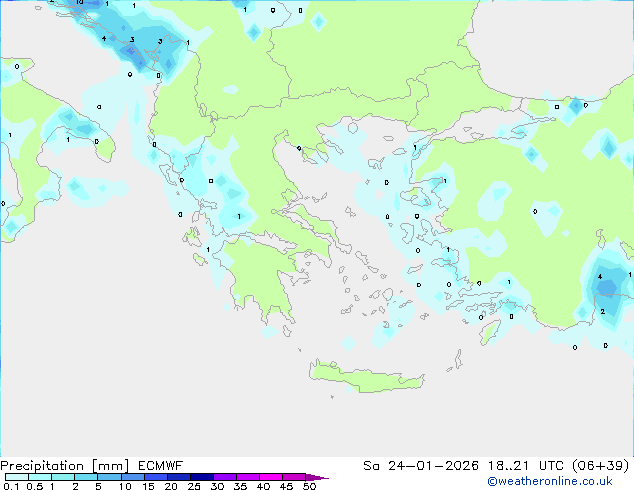Click the legend label '20'
This screenshot has width=634, height=490.
tap(171, 486)
